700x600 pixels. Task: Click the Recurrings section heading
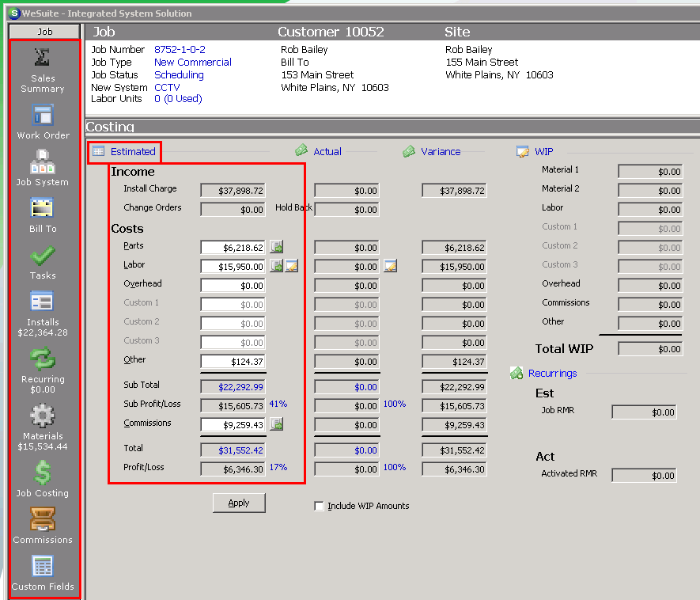pos(552,373)
